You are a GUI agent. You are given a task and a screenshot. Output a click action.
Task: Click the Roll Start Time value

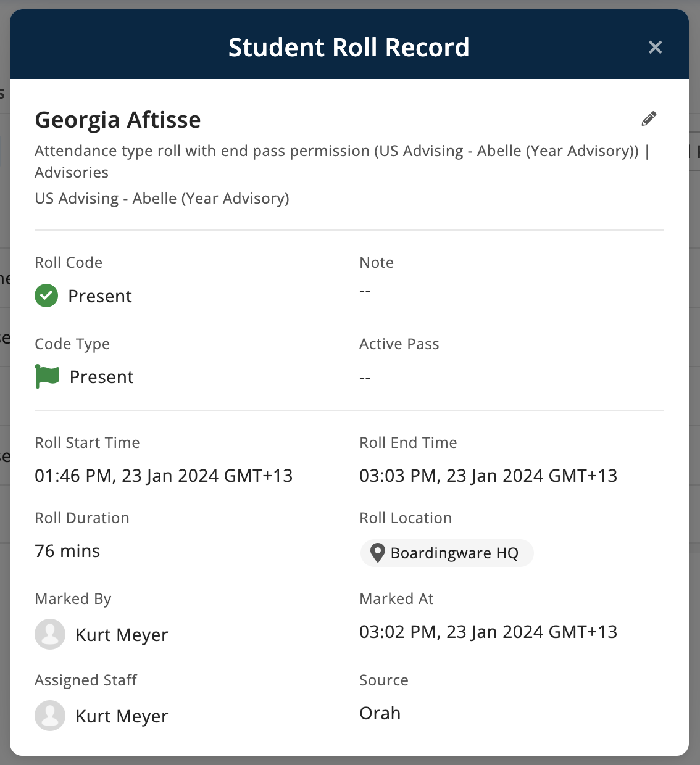click(x=164, y=476)
